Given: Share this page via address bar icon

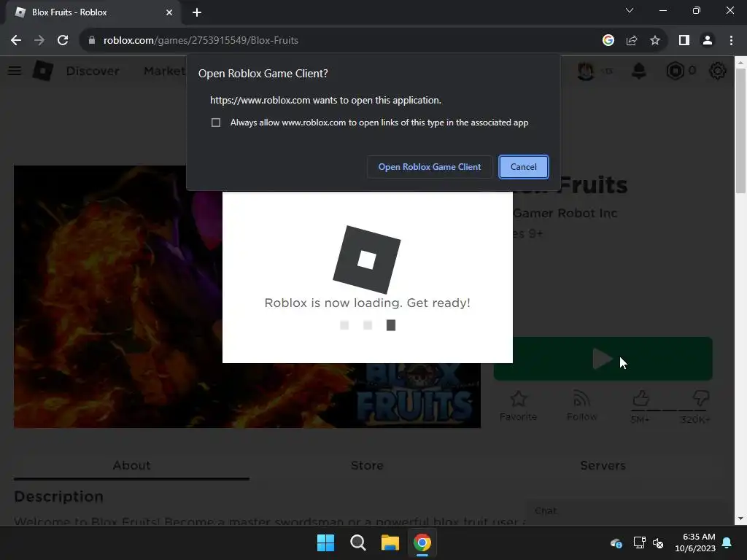Looking at the screenshot, I should (x=632, y=41).
